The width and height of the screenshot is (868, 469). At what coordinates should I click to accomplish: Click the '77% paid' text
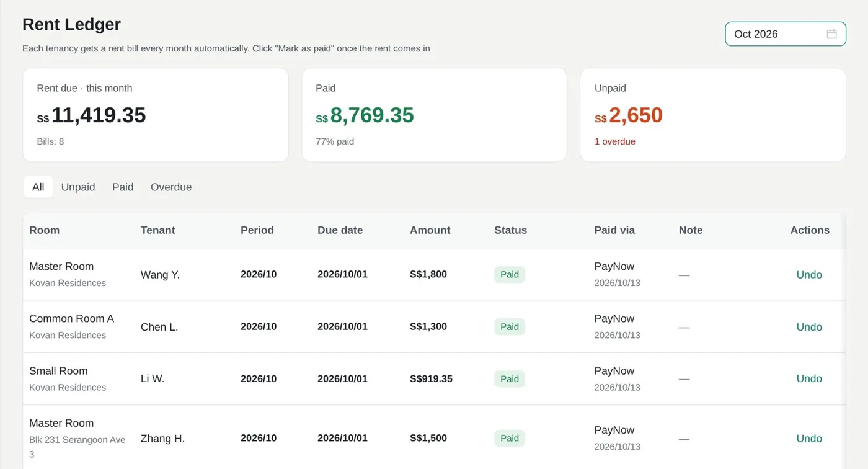point(335,141)
